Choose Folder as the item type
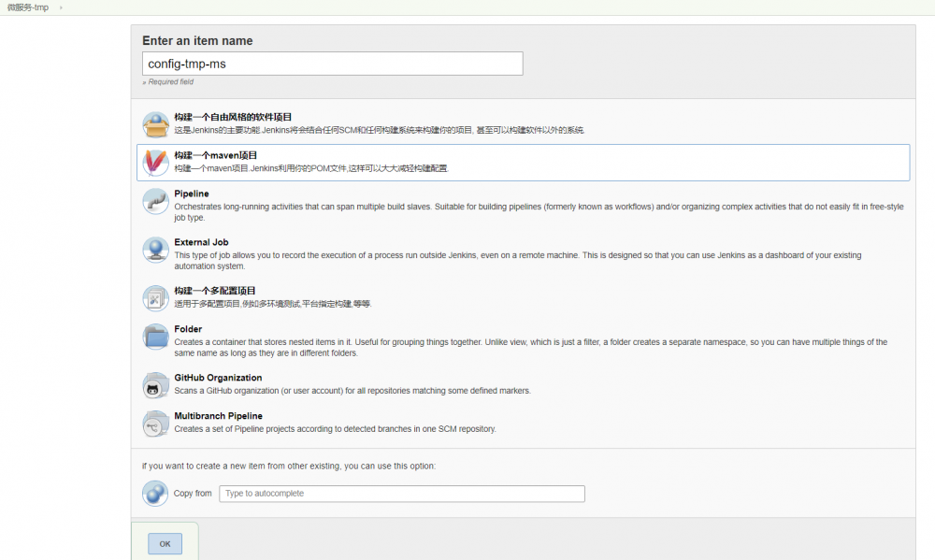 tap(189, 329)
